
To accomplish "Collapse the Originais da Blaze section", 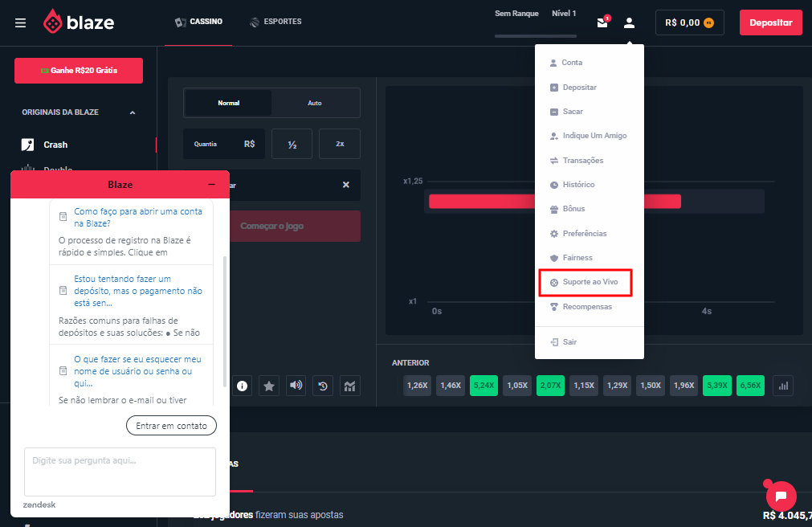I will [x=132, y=112].
